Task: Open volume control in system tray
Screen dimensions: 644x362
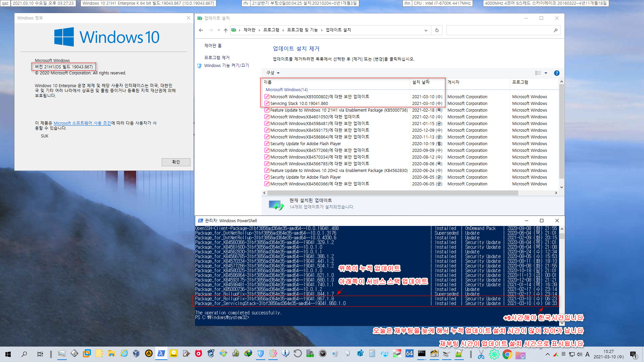Action: pyautogui.click(x=580, y=354)
